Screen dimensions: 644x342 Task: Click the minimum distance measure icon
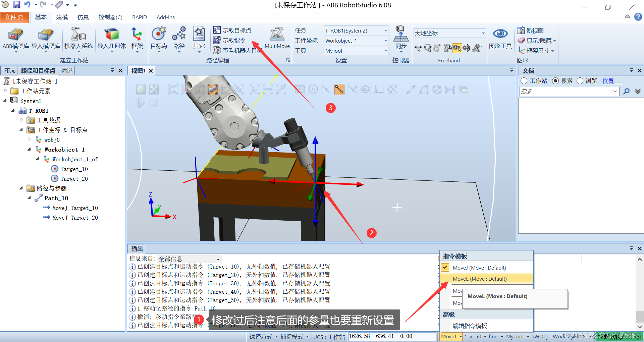450,89
